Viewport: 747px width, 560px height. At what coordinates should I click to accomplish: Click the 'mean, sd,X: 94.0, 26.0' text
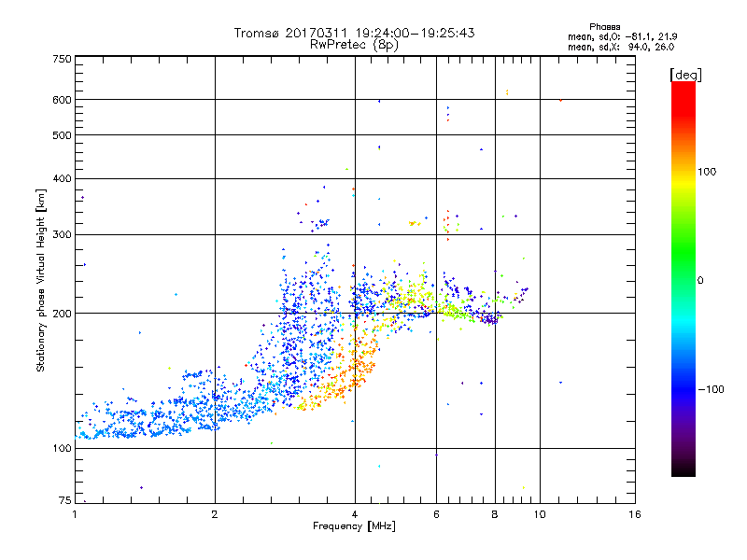[x=621, y=47]
